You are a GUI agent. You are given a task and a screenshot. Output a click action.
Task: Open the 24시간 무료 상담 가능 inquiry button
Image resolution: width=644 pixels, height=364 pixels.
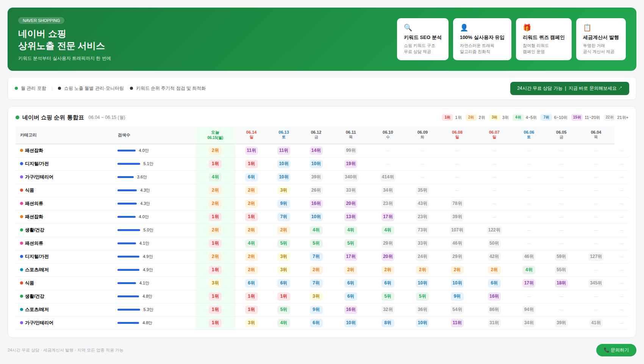click(569, 88)
